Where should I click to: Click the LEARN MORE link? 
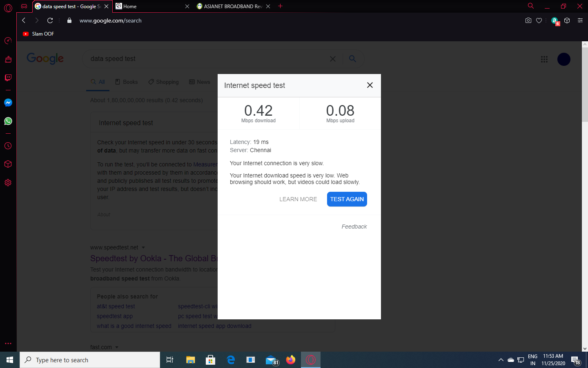pyautogui.click(x=298, y=199)
